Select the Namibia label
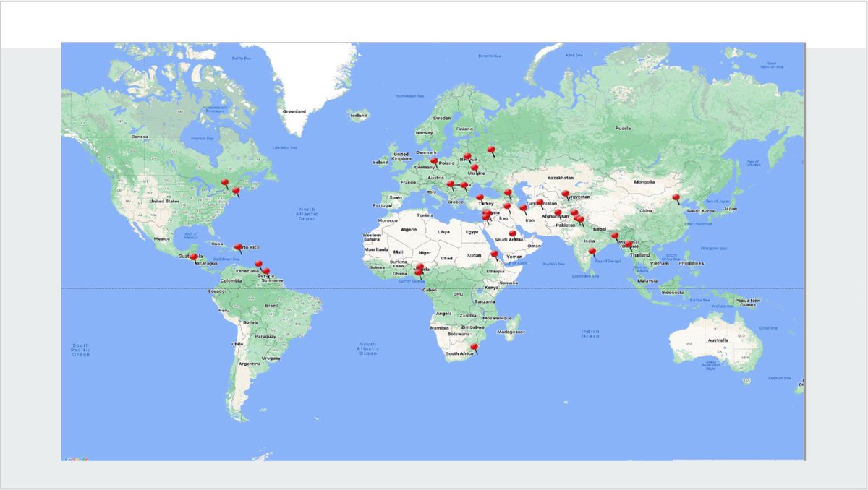This screenshot has width=868, height=490. pos(440,328)
